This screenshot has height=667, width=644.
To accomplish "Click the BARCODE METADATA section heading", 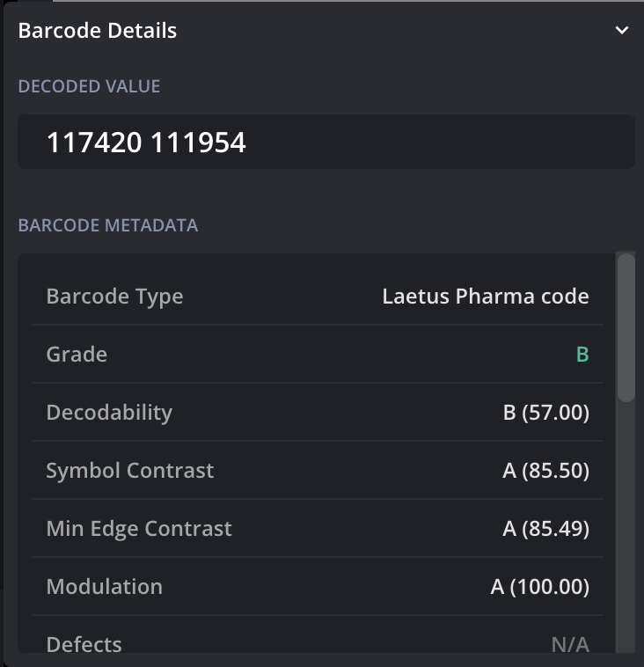I will [108, 225].
